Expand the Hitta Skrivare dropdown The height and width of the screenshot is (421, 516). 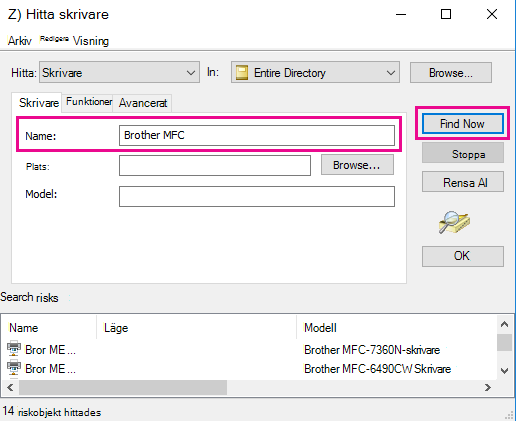tap(119, 72)
